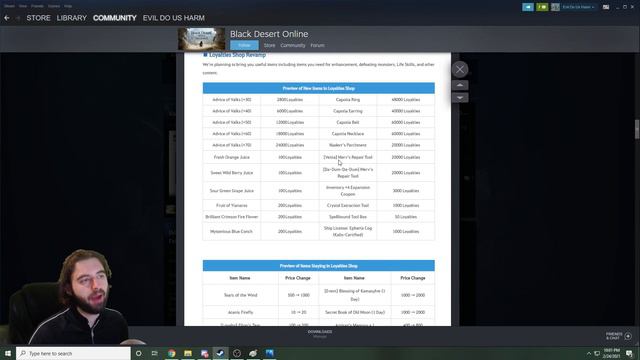Image resolution: width=640 pixels, height=360 pixels.
Task: Open the COMMUNITY section
Action: (x=115, y=18)
